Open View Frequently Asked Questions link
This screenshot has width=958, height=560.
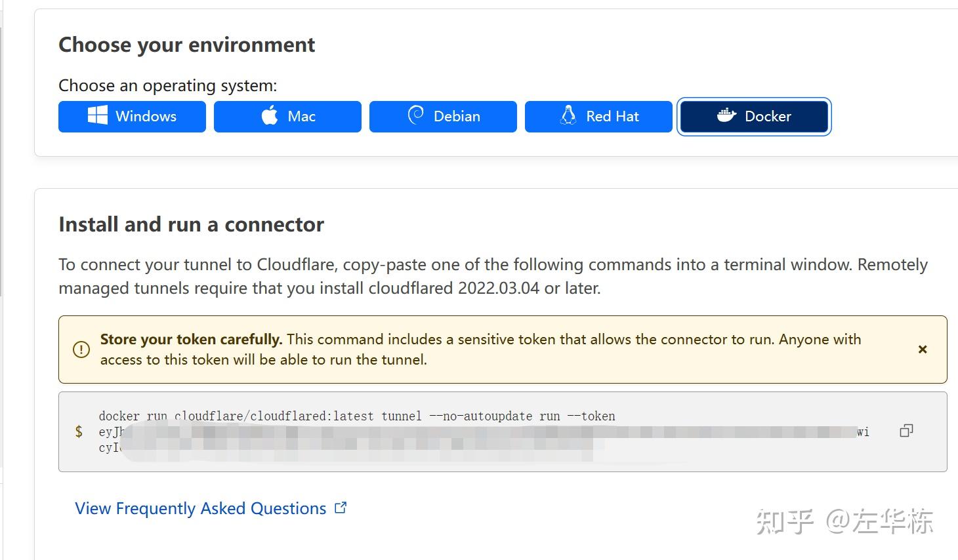[x=200, y=508]
